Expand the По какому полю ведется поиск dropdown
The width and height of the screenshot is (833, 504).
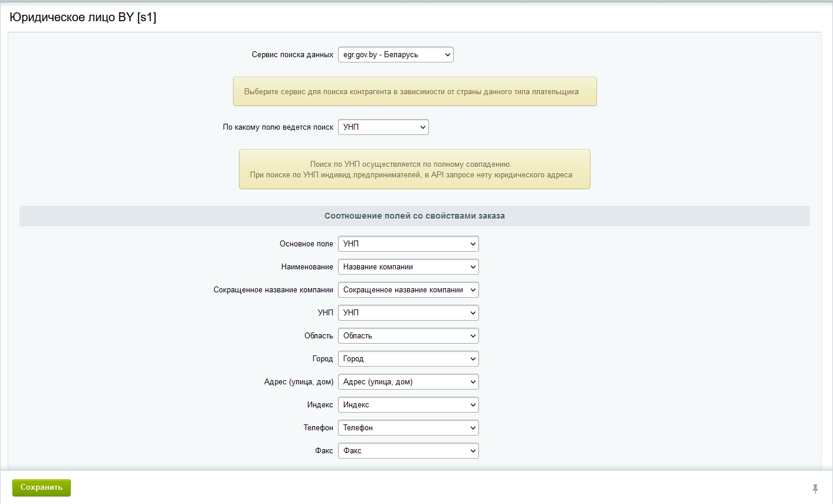[383, 127]
